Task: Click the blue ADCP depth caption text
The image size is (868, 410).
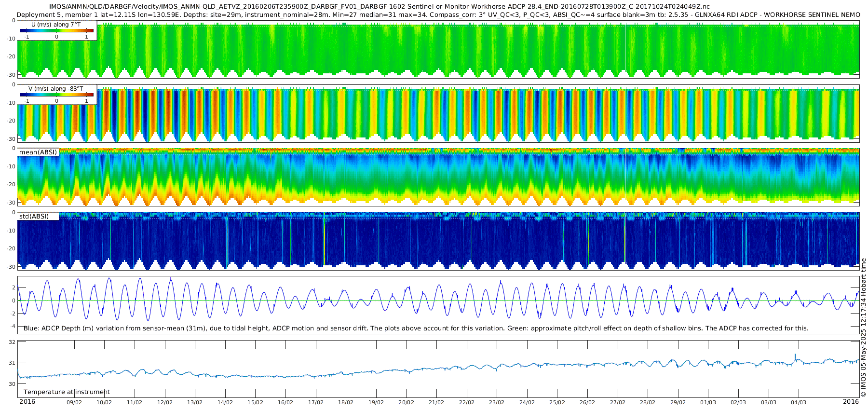Action: coord(416,328)
